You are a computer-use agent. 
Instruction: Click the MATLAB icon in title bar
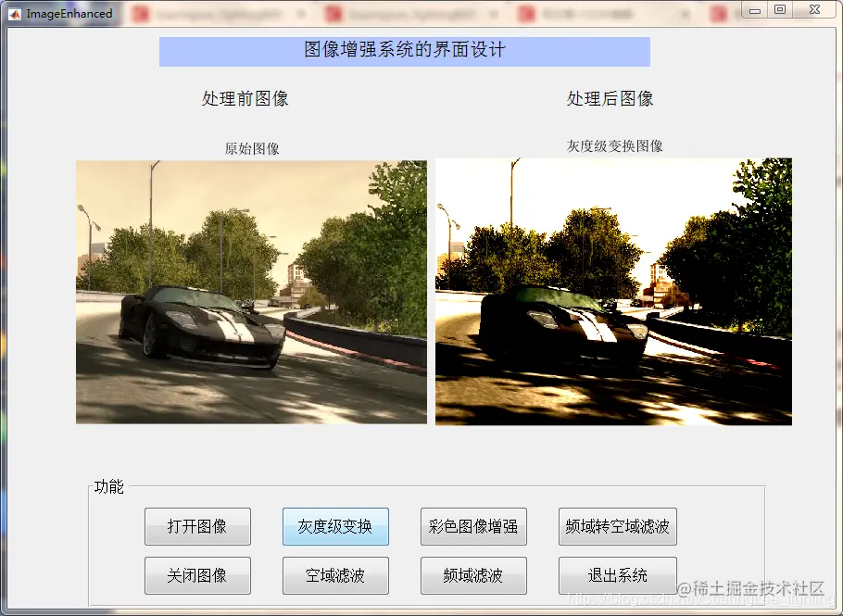[15, 14]
